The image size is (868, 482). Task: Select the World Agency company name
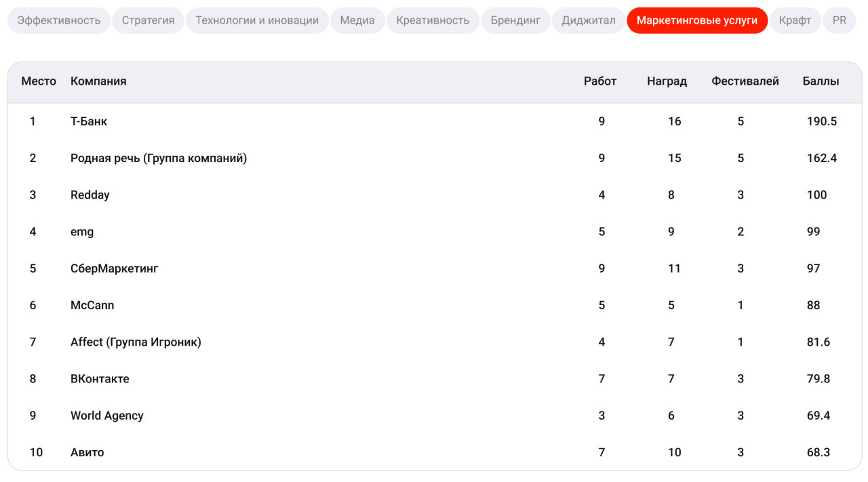pos(107,416)
